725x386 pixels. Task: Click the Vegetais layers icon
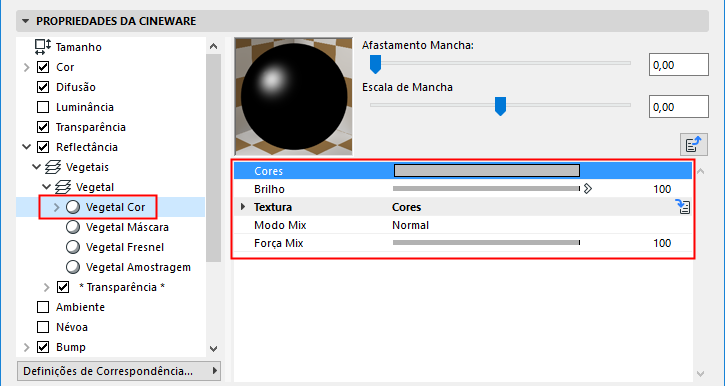53,167
